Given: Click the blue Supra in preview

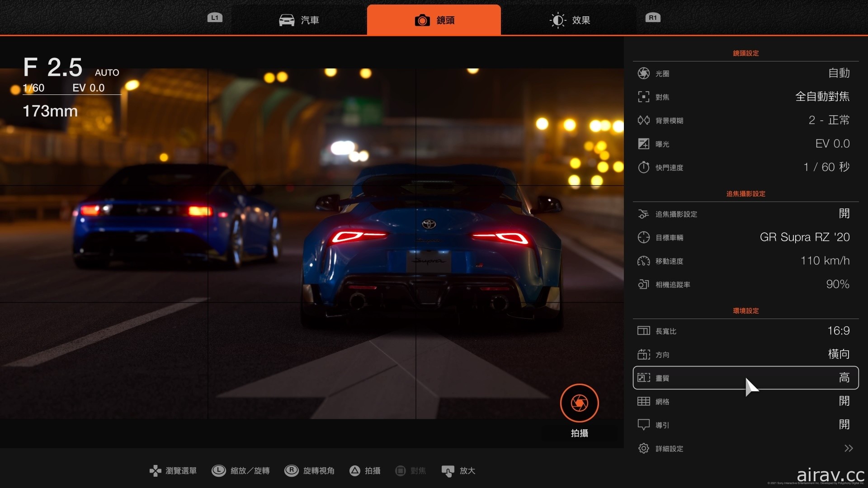Looking at the screenshot, I should (432, 246).
